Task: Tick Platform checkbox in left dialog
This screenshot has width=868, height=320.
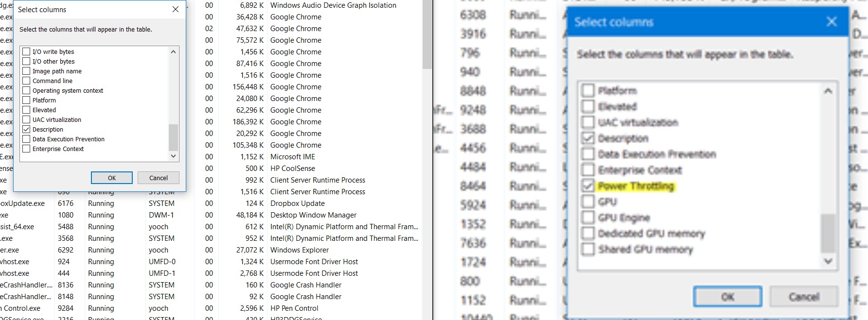Action: 27,100
